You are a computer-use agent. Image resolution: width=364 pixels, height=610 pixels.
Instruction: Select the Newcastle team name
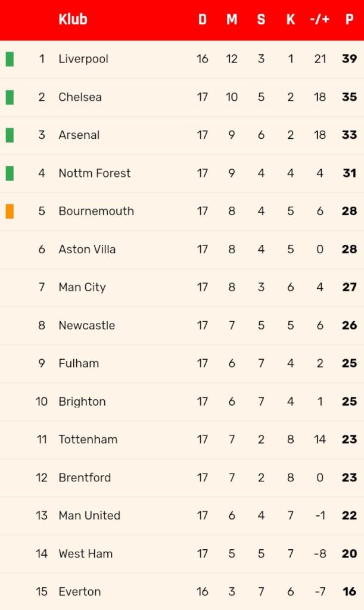(87, 326)
